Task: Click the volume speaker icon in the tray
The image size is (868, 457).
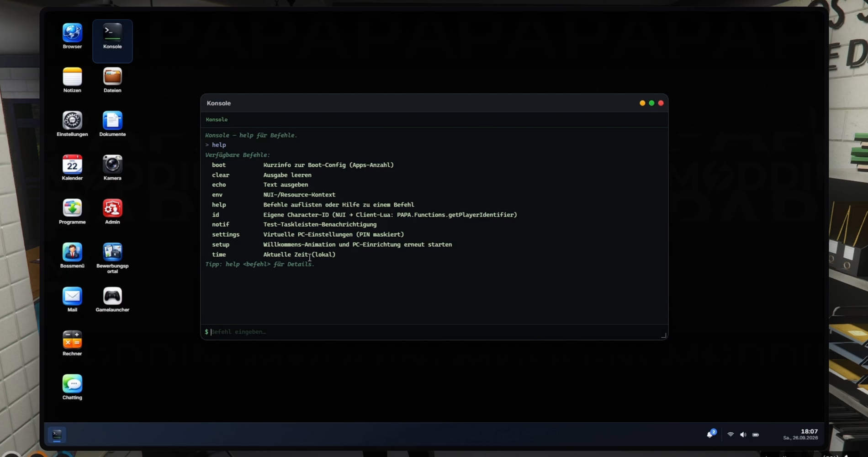Action: [x=743, y=435]
